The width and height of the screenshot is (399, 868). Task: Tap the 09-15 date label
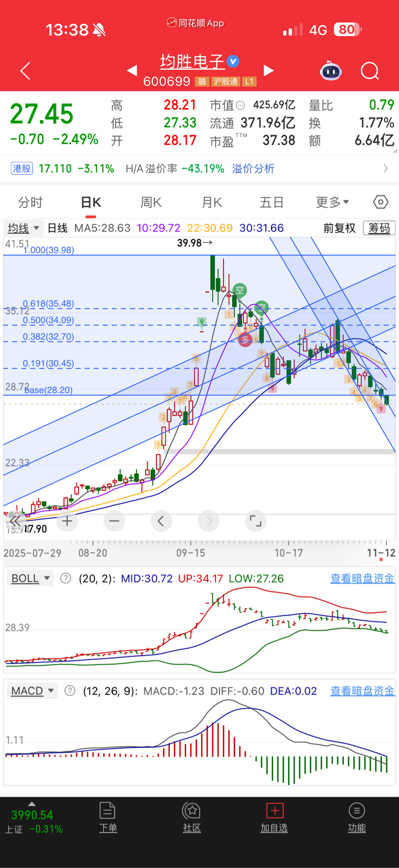pyautogui.click(x=191, y=553)
